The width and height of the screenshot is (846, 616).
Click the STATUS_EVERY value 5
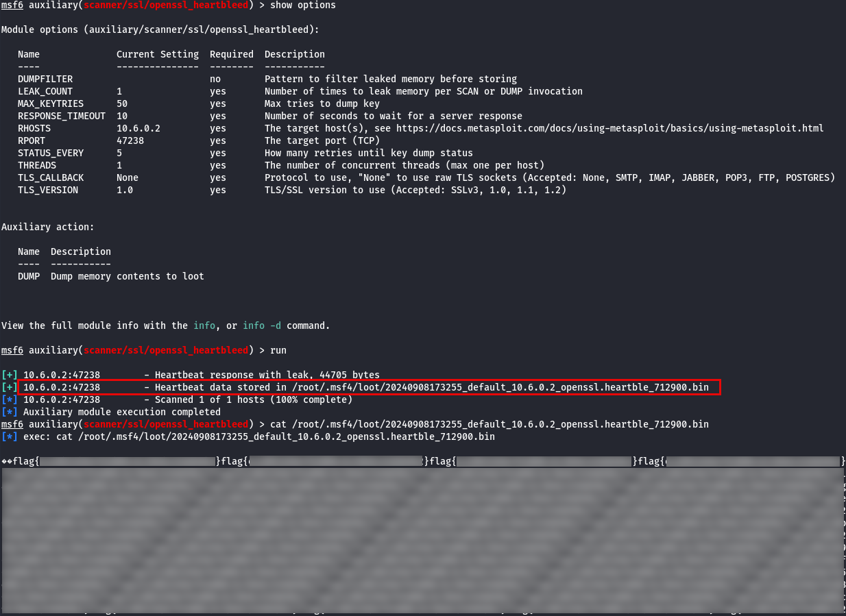coord(119,153)
